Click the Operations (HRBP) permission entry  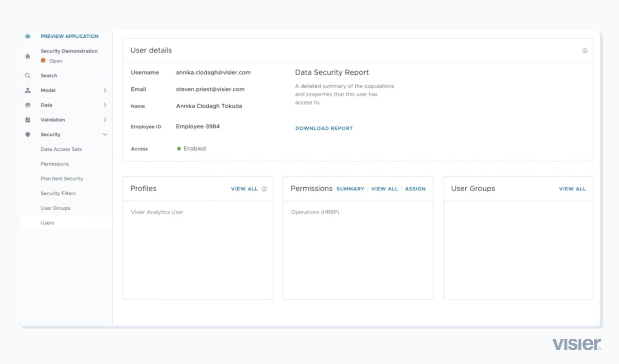click(315, 212)
